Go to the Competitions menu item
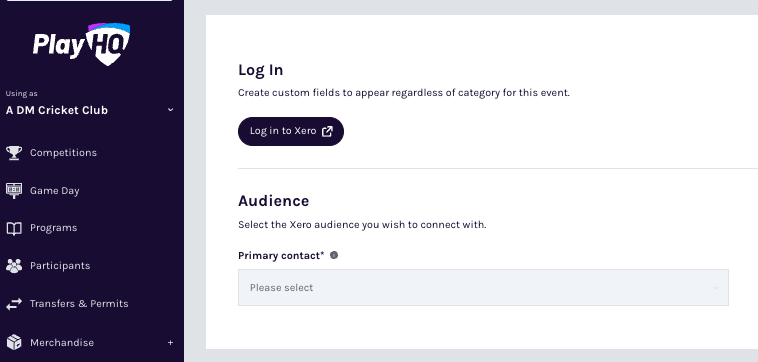 63,153
